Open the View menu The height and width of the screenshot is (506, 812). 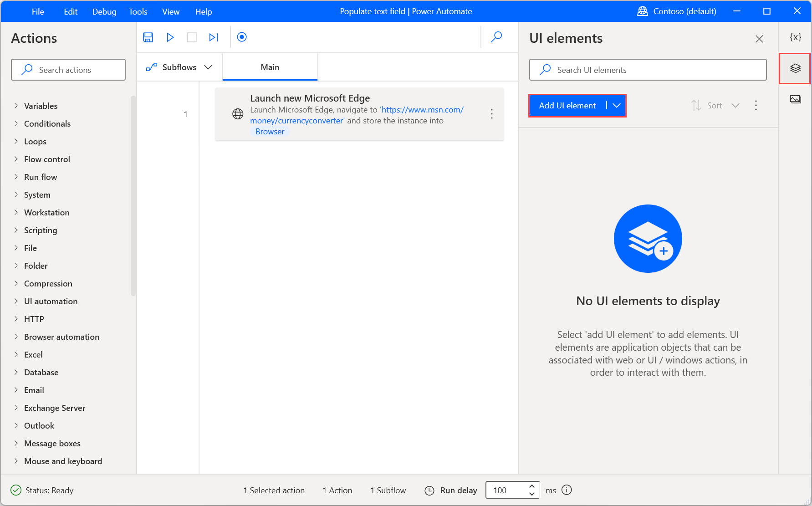pyautogui.click(x=171, y=11)
